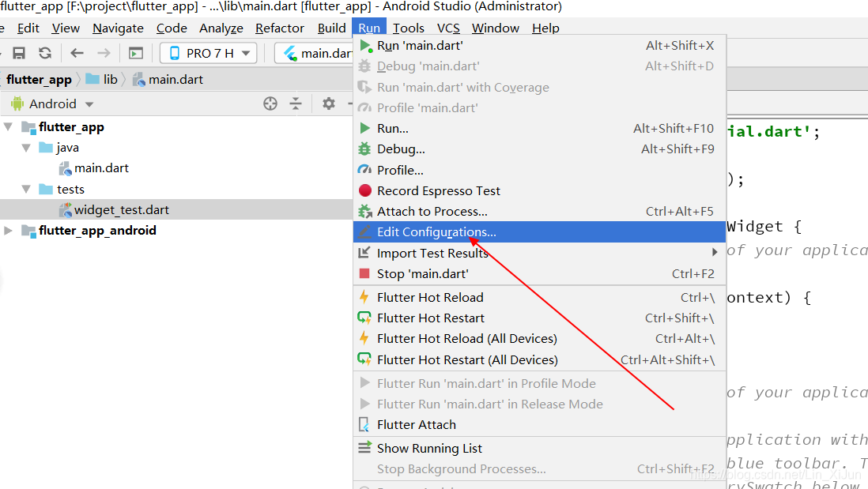Collapse the java folder node
The image size is (868, 489).
click(26, 148)
